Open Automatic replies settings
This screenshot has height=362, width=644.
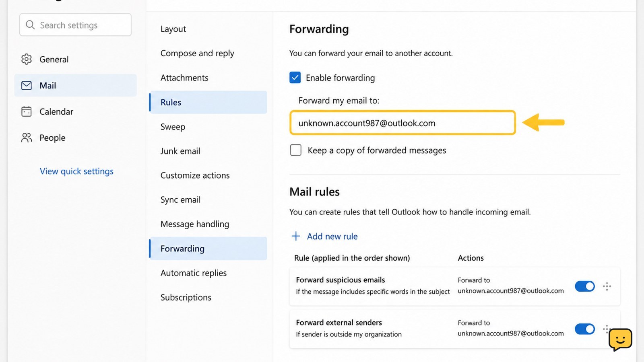point(194,273)
